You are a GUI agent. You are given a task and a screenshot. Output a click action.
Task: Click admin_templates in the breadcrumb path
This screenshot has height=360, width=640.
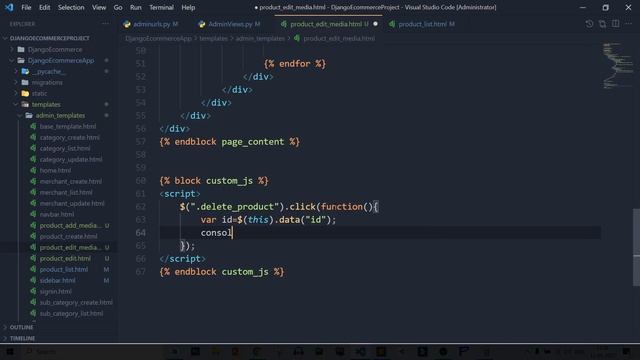[x=260, y=38]
